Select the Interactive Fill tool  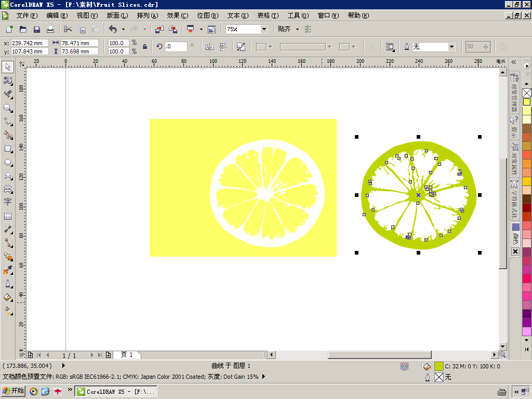(x=7, y=311)
